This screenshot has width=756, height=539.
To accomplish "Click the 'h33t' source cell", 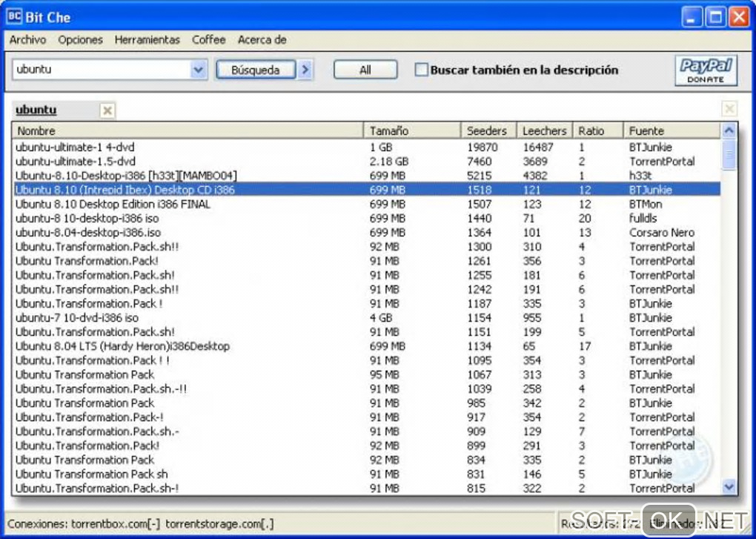I will click(x=640, y=176).
